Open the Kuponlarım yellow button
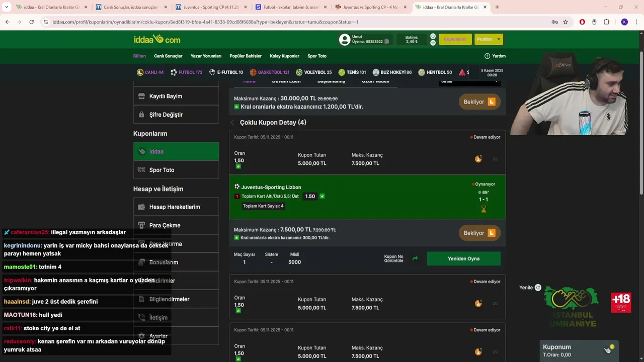The width and height of the screenshot is (644, 362). [455, 39]
